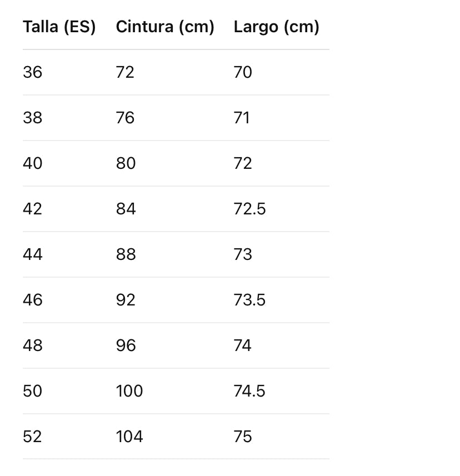Click waist value 100 cm
The width and height of the screenshot is (460, 476).
(129, 391)
